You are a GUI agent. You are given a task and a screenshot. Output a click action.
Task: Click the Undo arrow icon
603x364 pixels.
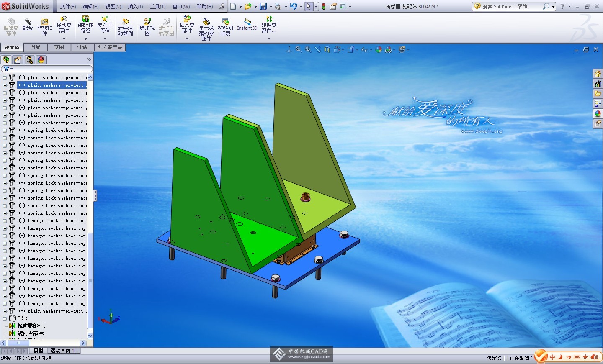click(x=293, y=6)
